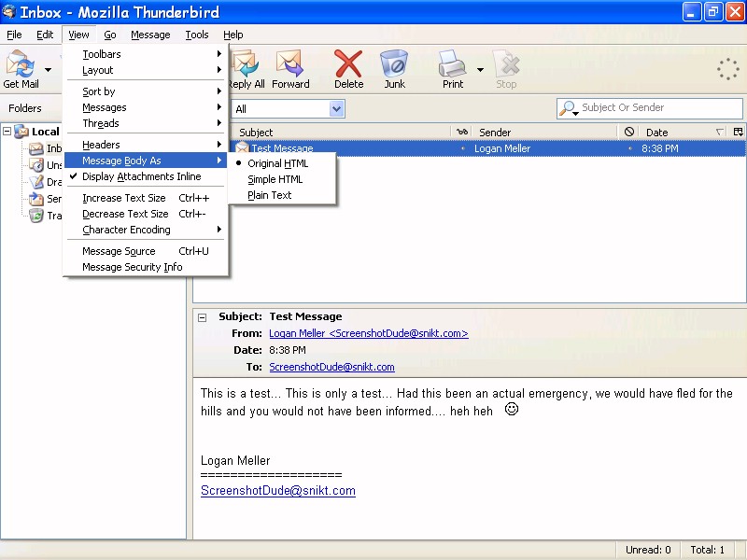Open the column picker icon
Image resolution: width=747 pixels, height=560 pixels.
739,132
